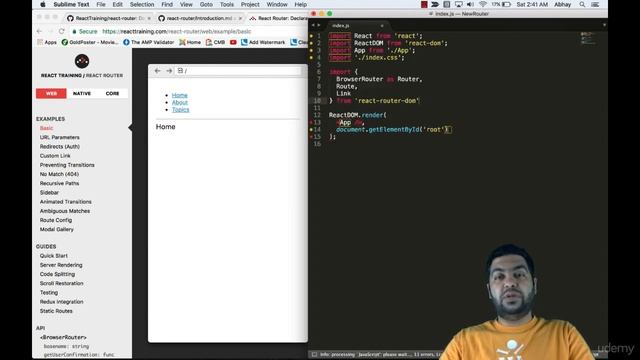
Task: Open the Recursive Paths example
Action: (x=59, y=183)
